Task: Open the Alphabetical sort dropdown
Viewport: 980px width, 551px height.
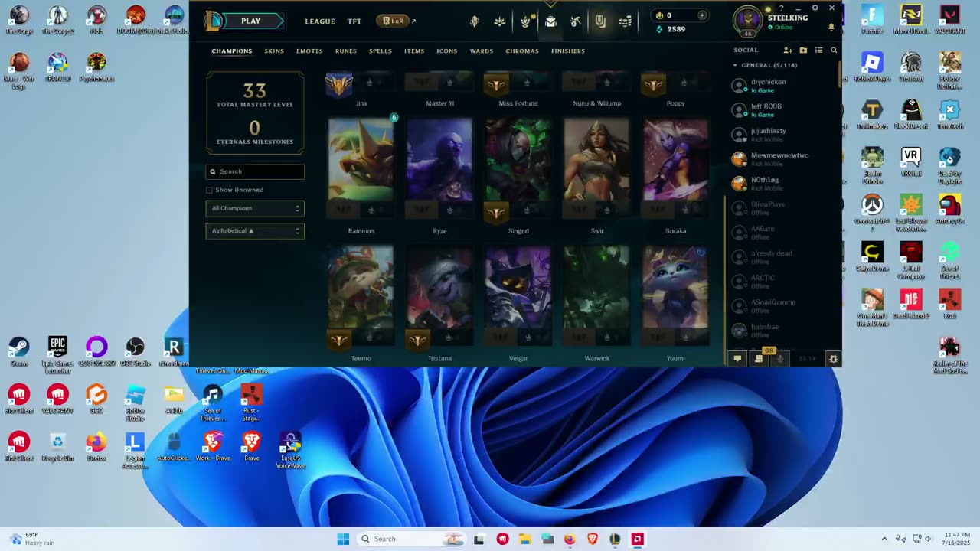Action: pyautogui.click(x=255, y=230)
